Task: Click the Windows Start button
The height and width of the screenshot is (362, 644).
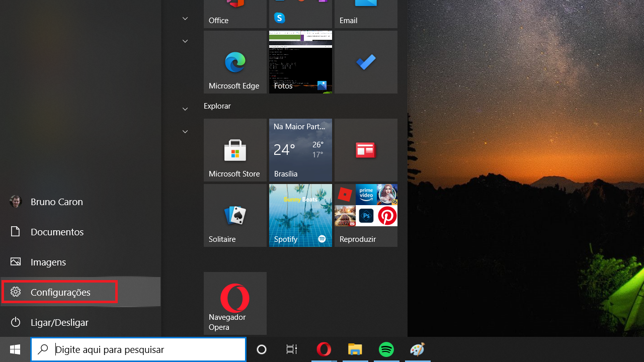Action: pos(15,349)
